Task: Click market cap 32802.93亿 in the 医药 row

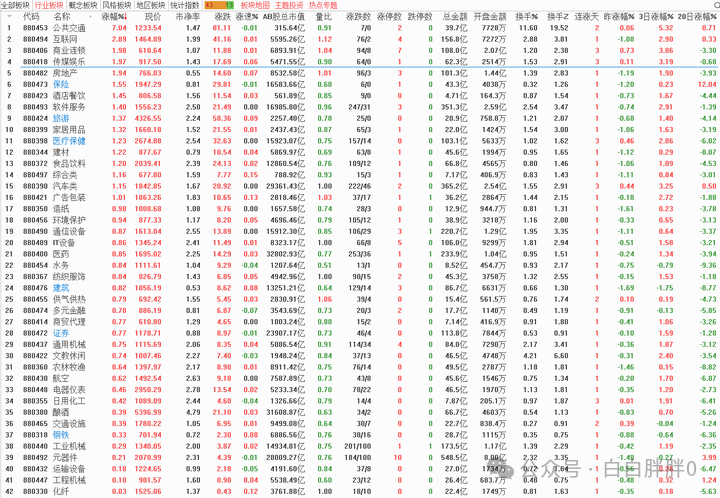Action: [x=285, y=254]
